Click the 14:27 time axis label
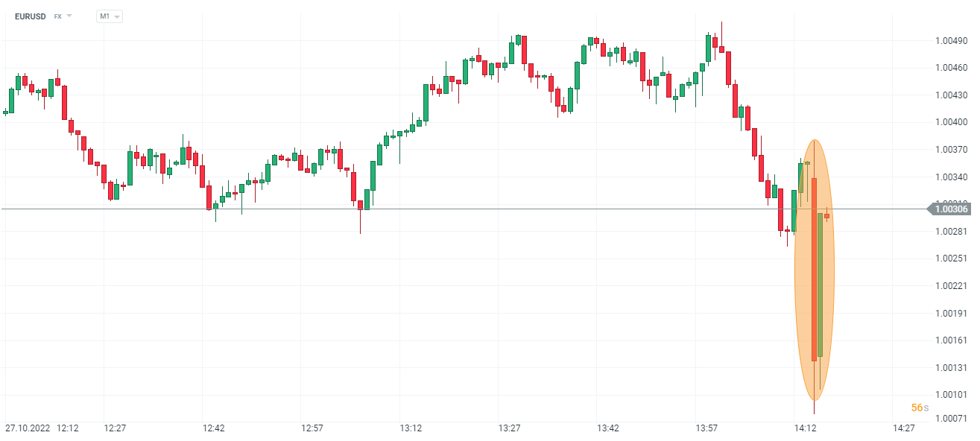The height and width of the screenshot is (441, 980). pyautogui.click(x=903, y=428)
